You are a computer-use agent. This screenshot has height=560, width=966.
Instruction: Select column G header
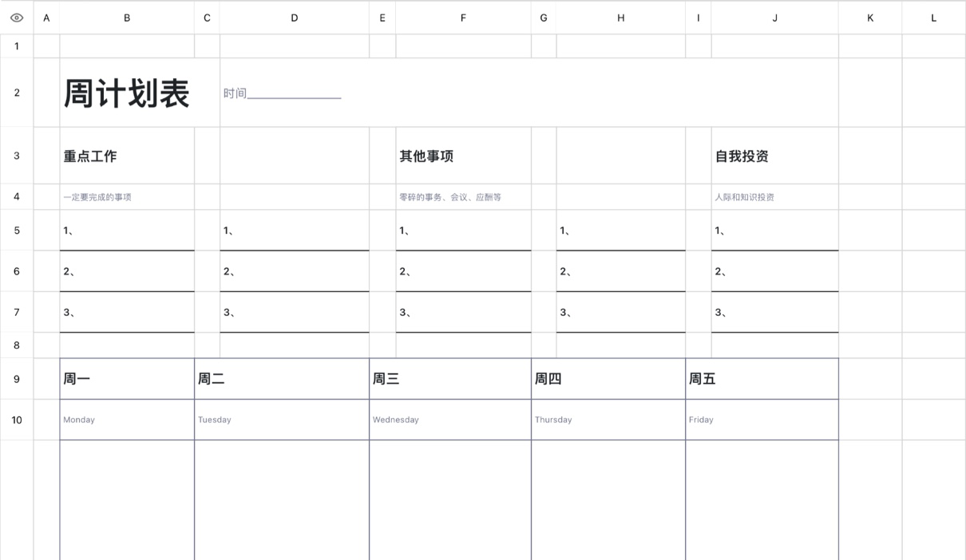544,18
